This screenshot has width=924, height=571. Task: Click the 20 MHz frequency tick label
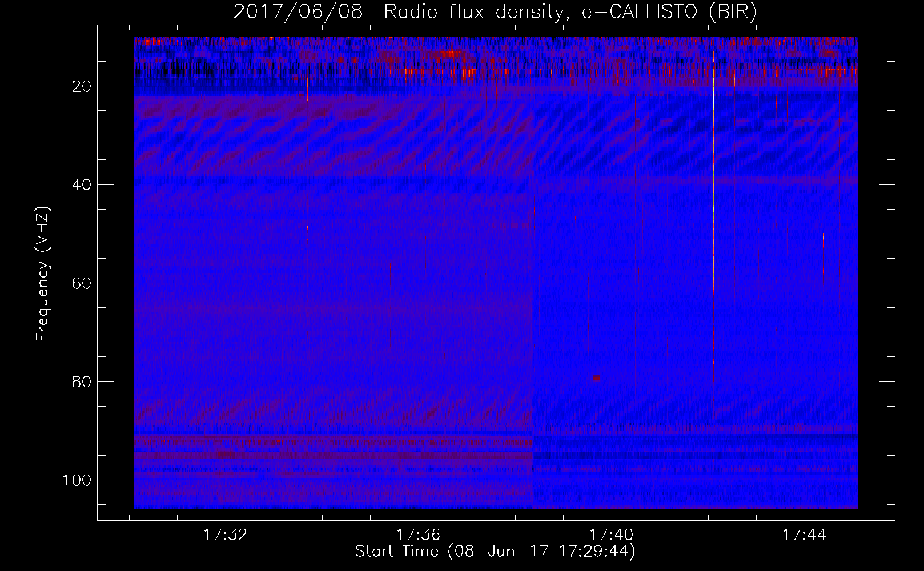point(82,86)
